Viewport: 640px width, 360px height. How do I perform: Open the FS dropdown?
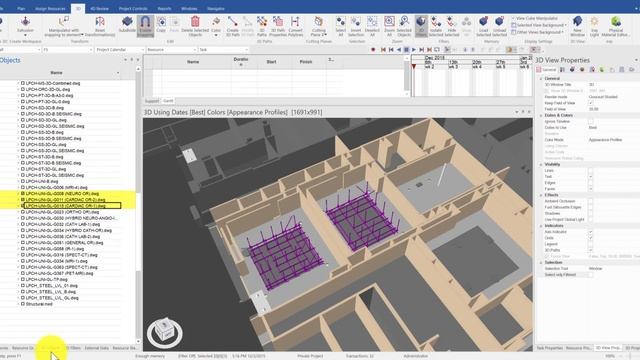point(67,49)
